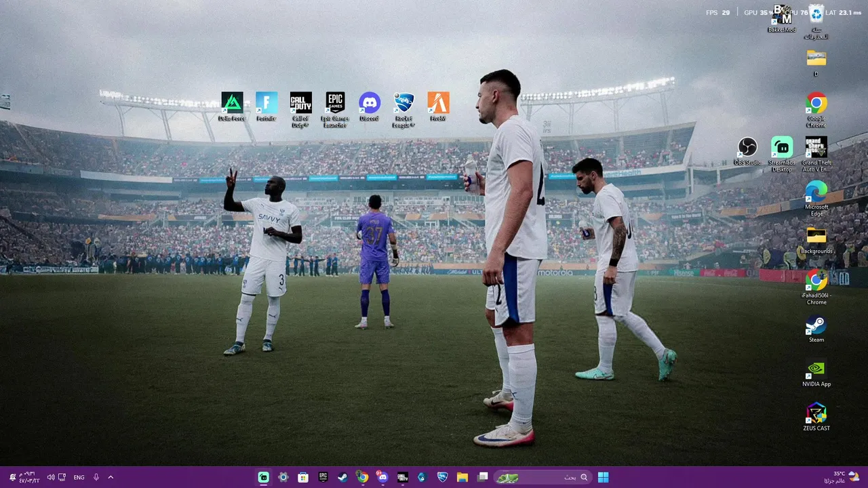Viewport: 868px width, 488px height.
Task: Select the Backgrounds folder on desktop
Action: pos(816,240)
